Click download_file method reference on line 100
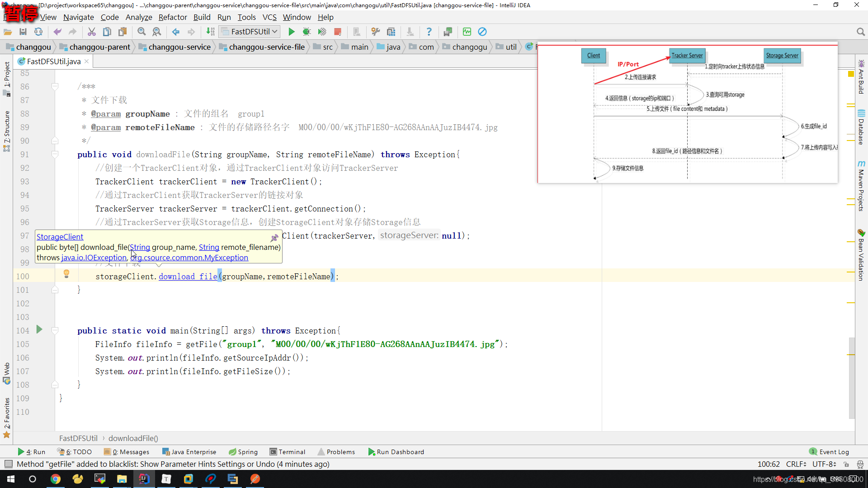Image resolution: width=868 pixels, height=488 pixels. pos(188,277)
